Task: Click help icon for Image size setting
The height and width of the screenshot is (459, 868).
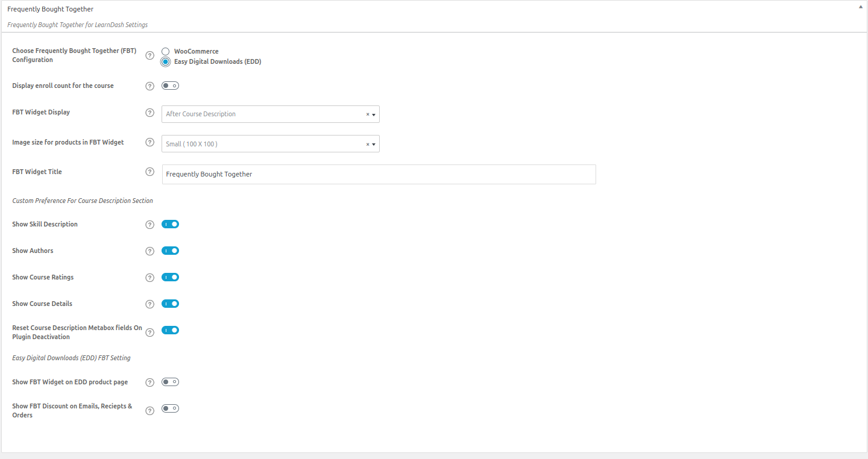Action: tap(150, 143)
